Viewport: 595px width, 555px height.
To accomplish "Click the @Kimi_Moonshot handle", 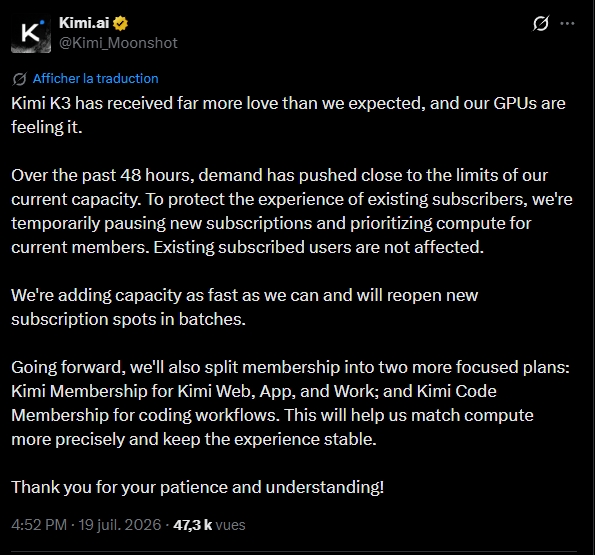I will [118, 43].
